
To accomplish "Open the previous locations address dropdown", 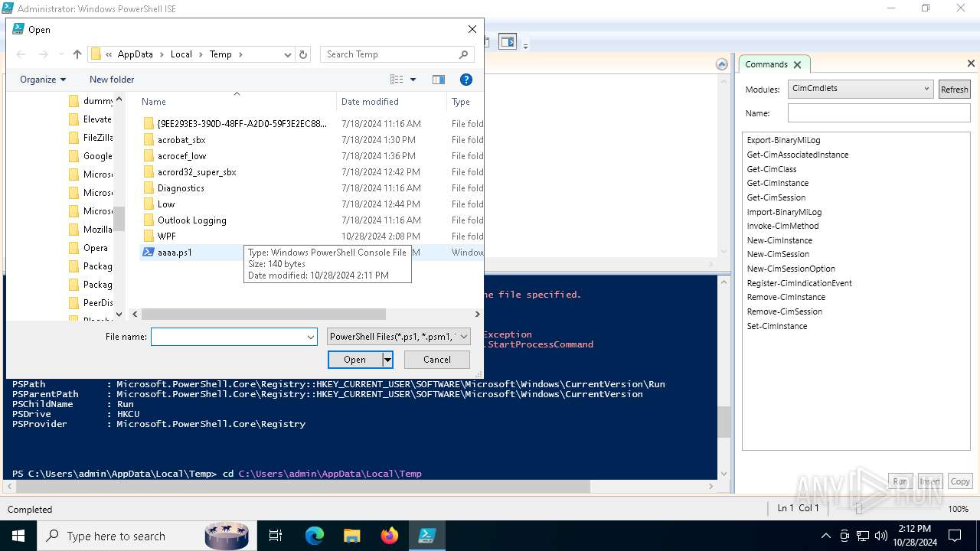I will coord(288,54).
